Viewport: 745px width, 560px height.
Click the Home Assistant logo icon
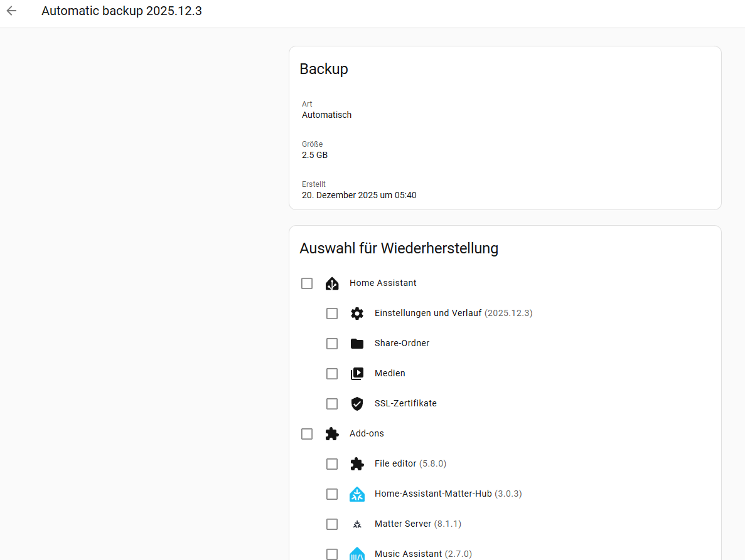click(x=332, y=283)
